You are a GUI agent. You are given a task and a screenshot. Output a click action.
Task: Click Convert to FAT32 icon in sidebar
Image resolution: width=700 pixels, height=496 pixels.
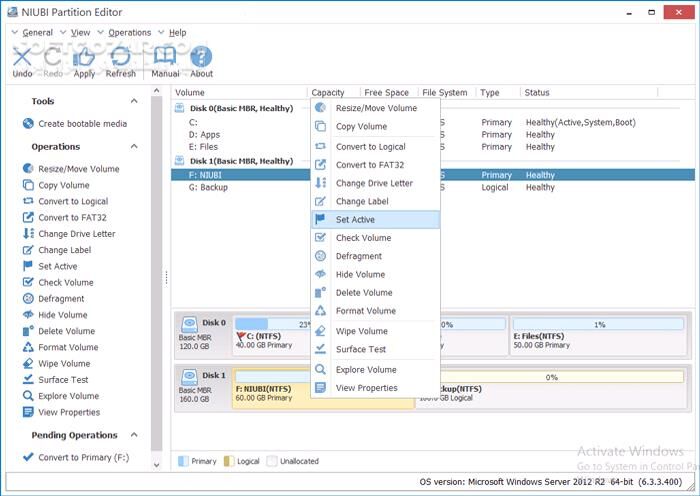click(28, 217)
